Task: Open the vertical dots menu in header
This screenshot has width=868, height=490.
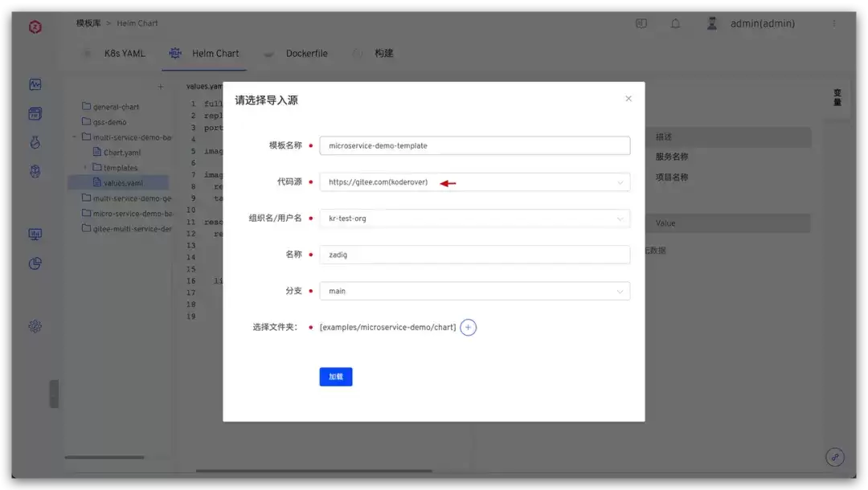Action: point(834,23)
